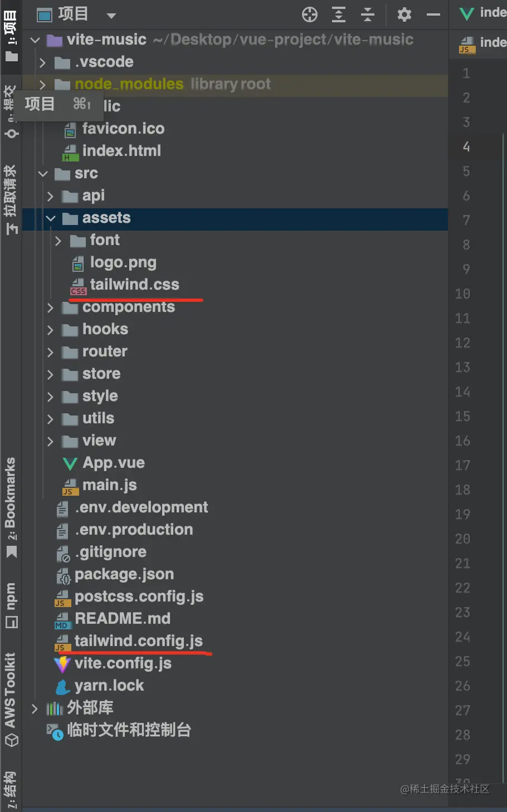
Task: Collapse the assets folder
Action: 51,218
